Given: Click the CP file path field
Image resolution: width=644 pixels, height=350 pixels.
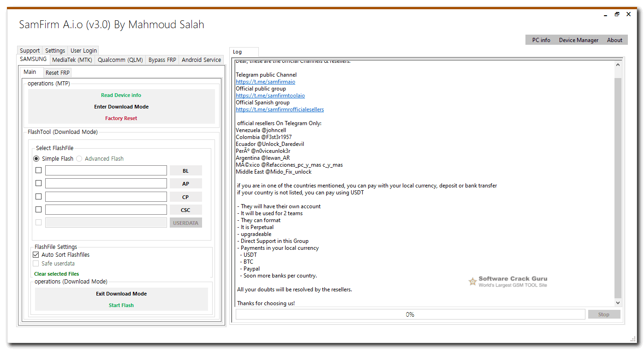Looking at the screenshot, I should coord(106,197).
